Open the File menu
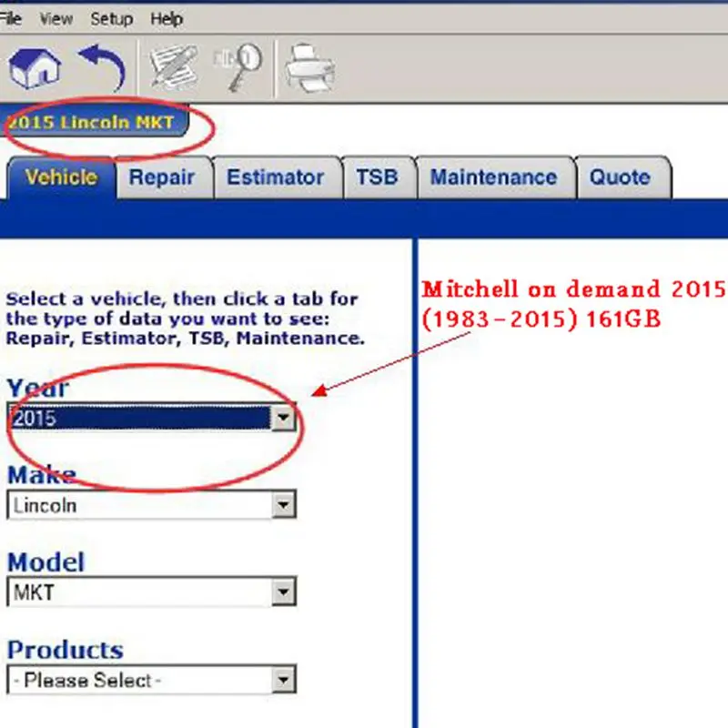This screenshot has width=728, height=728. [x=10, y=19]
